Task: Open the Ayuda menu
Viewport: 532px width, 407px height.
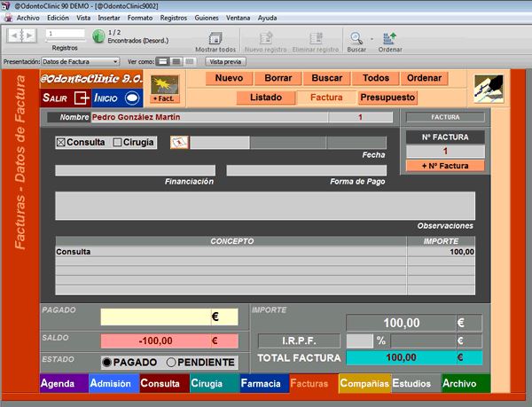Action: (267, 18)
